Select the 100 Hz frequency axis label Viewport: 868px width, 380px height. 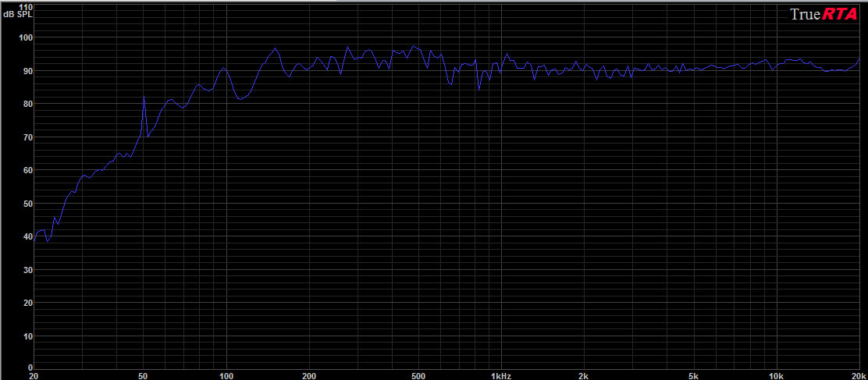click(x=226, y=375)
